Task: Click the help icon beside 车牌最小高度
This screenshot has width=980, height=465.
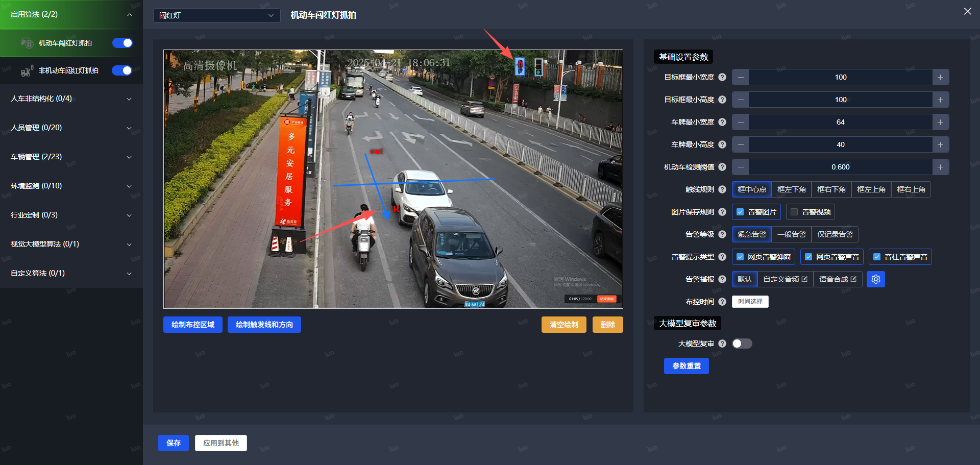Action: click(722, 144)
